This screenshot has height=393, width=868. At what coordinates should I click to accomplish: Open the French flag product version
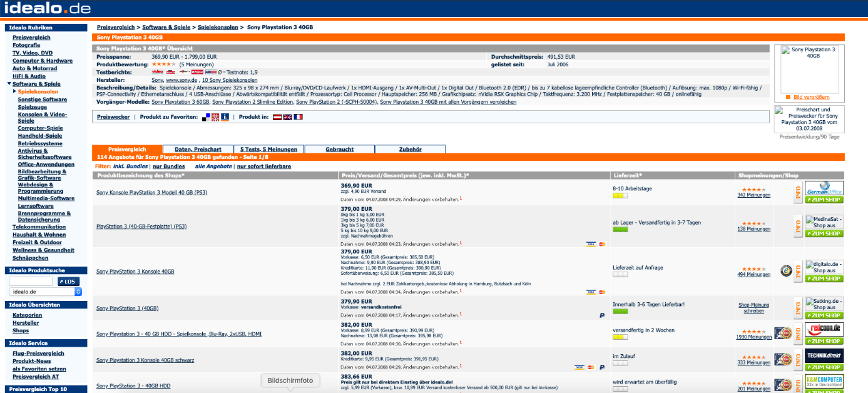click(298, 117)
